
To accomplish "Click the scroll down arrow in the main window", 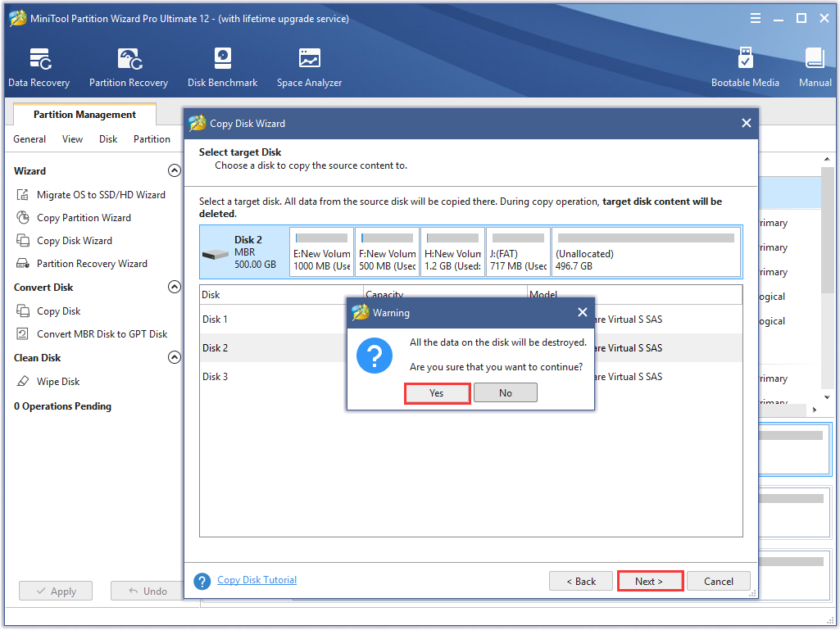I will 827,397.
